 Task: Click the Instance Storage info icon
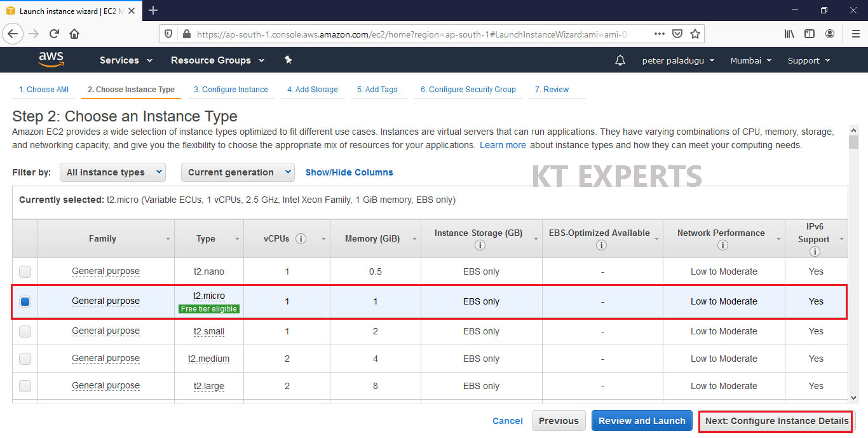pos(480,245)
